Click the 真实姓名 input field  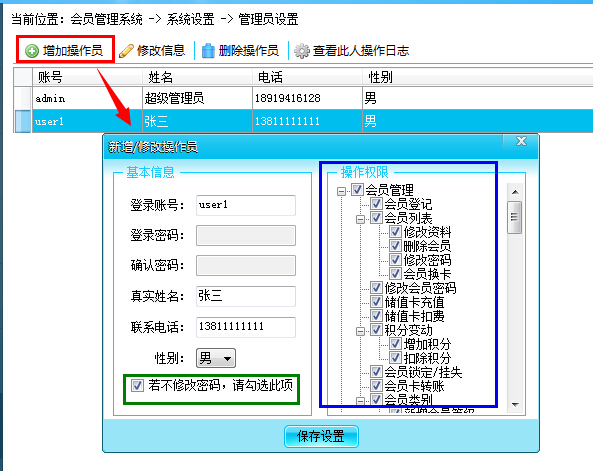[246, 296]
